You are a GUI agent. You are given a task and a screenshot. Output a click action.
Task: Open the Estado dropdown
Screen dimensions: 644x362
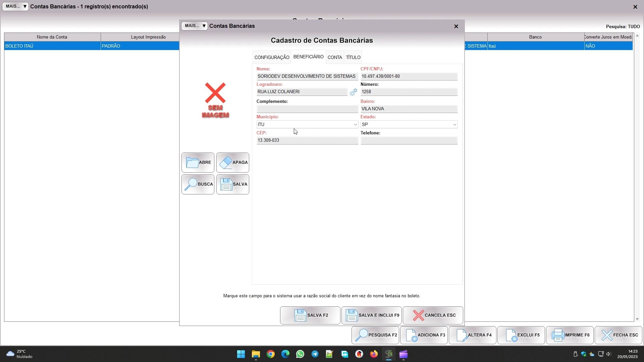point(454,125)
